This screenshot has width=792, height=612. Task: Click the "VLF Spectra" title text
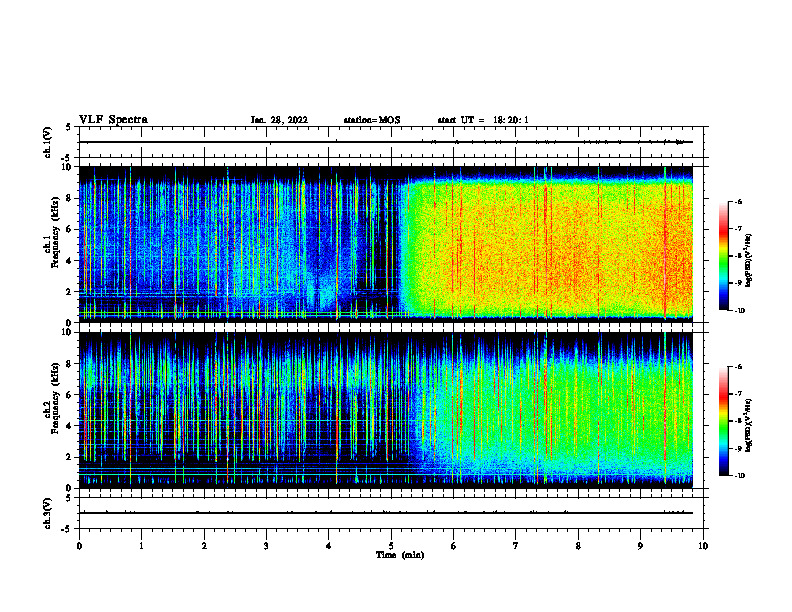click(x=113, y=120)
